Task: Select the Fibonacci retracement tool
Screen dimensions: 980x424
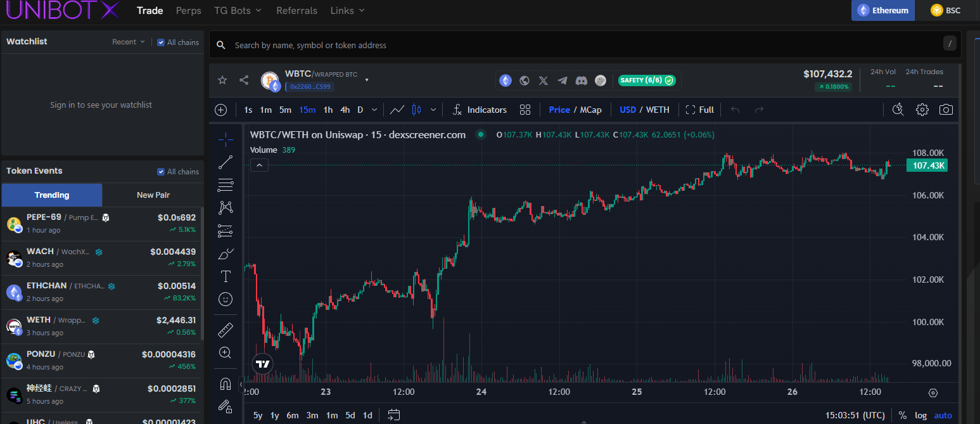Action: coord(226,185)
